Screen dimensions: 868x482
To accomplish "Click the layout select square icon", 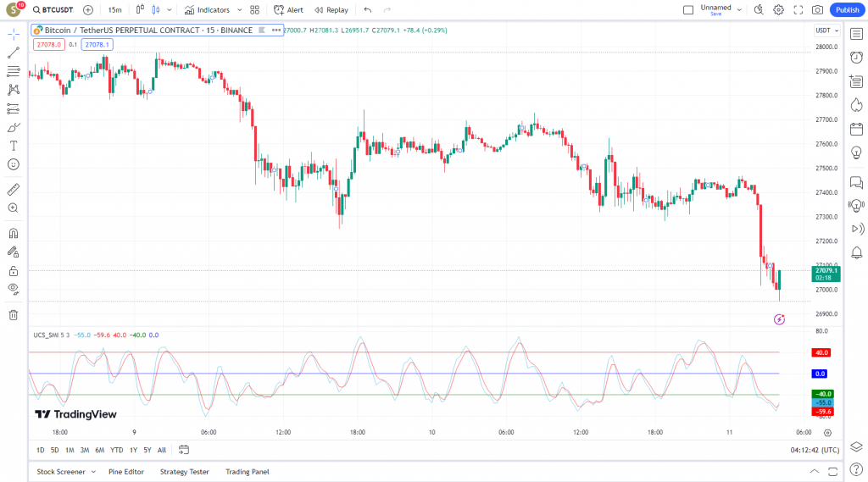I will point(688,10).
